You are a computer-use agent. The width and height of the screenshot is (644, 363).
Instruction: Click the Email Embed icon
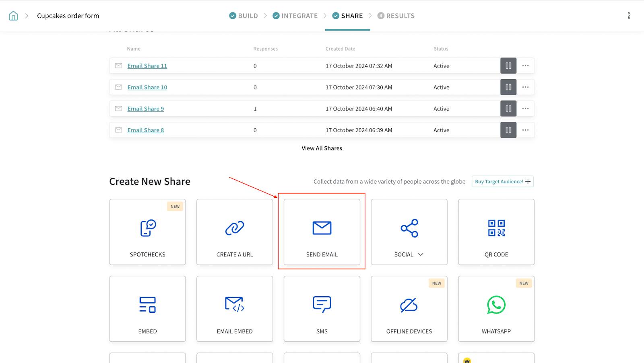235,305
